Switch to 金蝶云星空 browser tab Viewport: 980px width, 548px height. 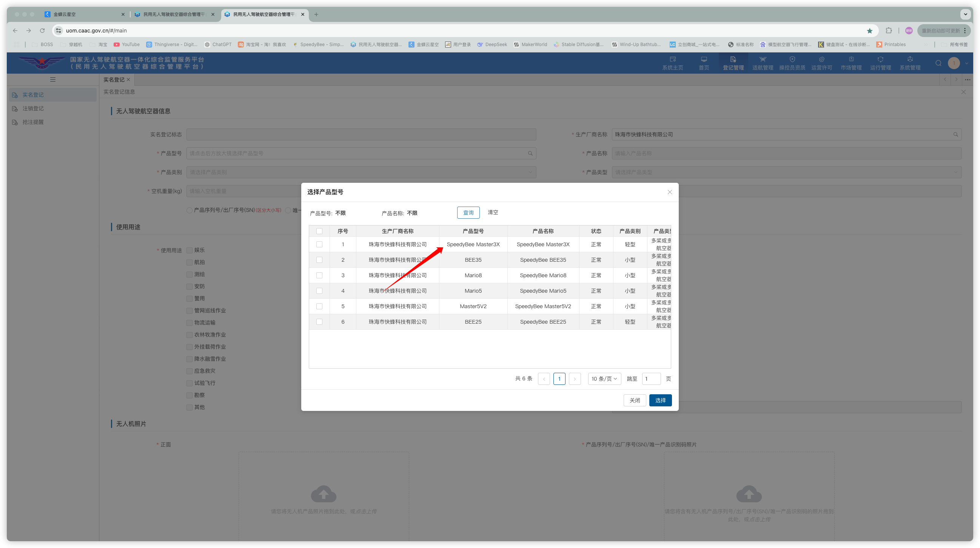tap(84, 14)
